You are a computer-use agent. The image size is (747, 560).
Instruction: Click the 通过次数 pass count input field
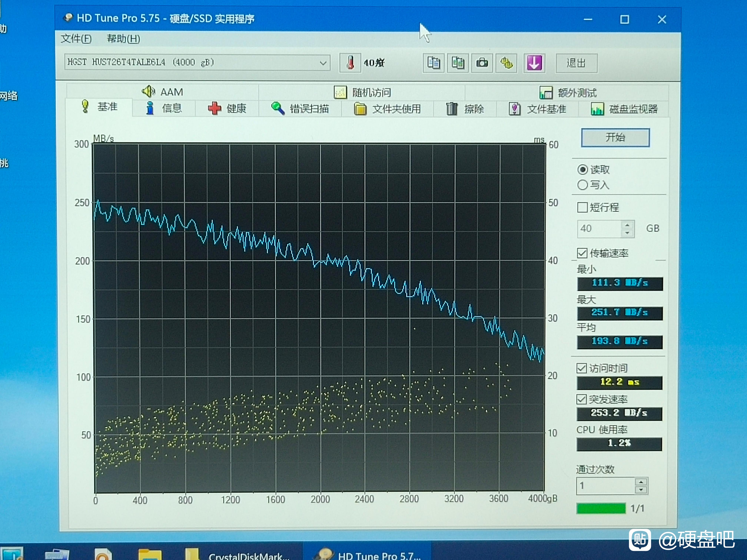[605, 486]
